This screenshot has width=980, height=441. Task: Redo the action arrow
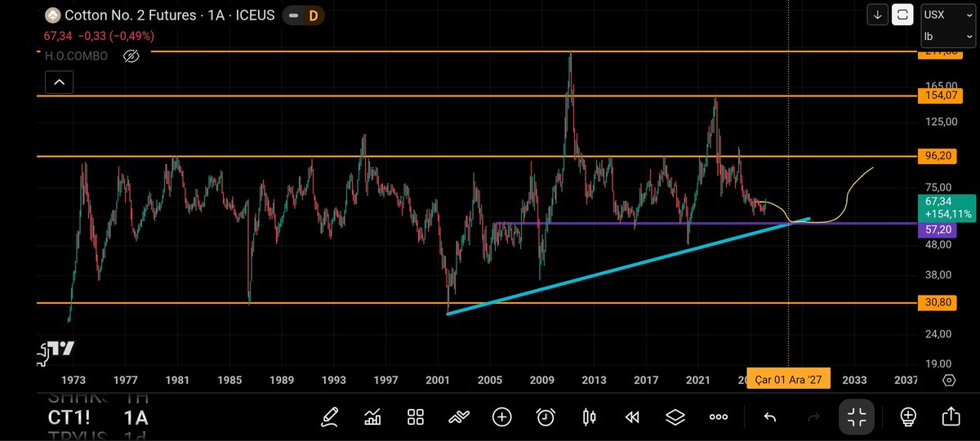click(813, 417)
